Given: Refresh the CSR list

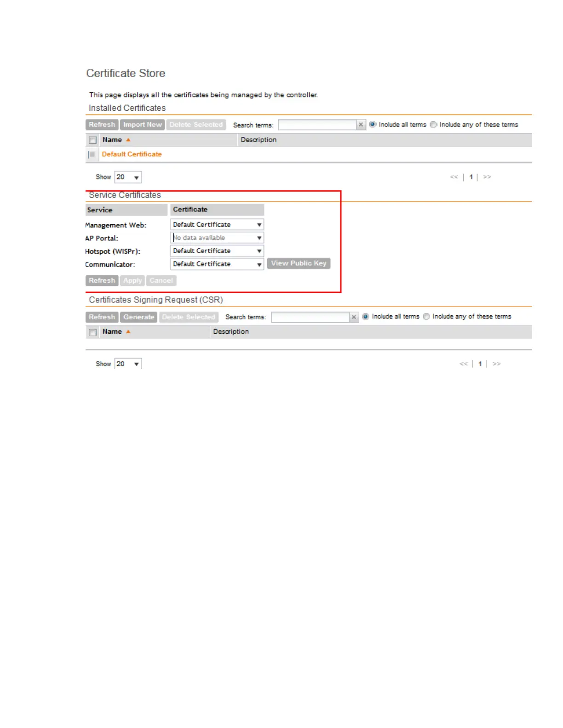Looking at the screenshot, I should click(x=102, y=317).
